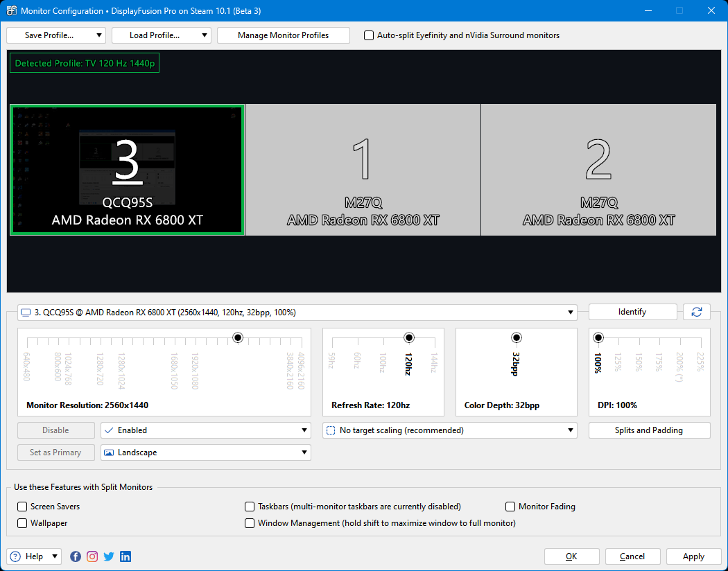Click the 125% DPI tick label
728x571 pixels.
coord(618,362)
